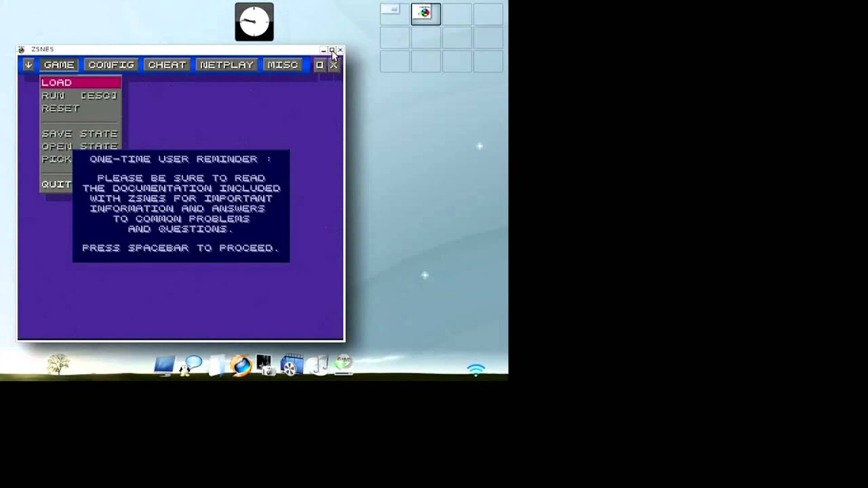This screenshot has width=868, height=488.
Task: Open the green download arrow app in dock
Action: click(343, 365)
